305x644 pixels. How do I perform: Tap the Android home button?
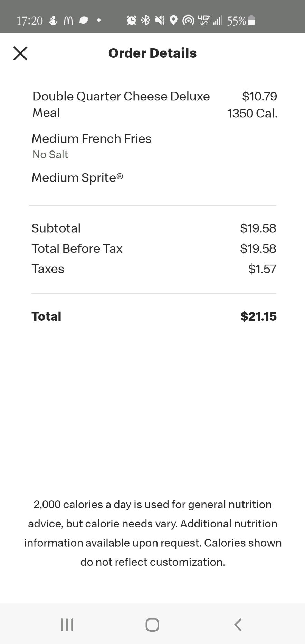tap(152, 625)
